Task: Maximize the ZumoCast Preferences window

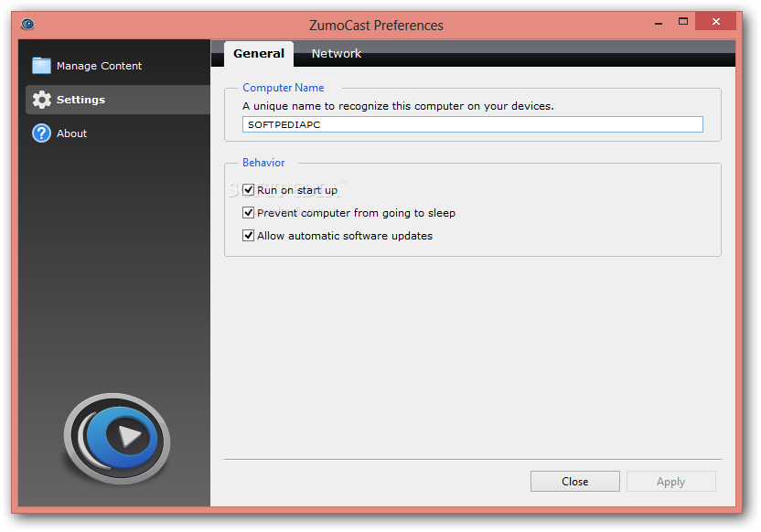Action: (x=683, y=21)
